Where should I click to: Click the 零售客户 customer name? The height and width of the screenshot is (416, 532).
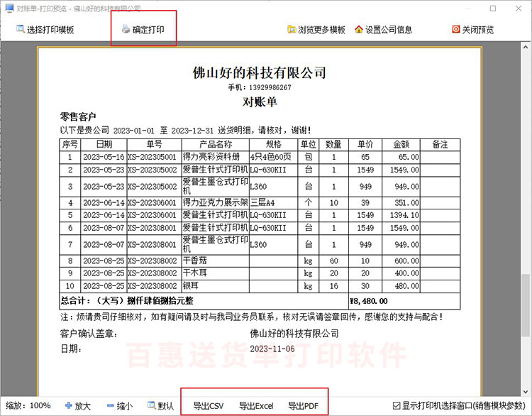click(78, 117)
